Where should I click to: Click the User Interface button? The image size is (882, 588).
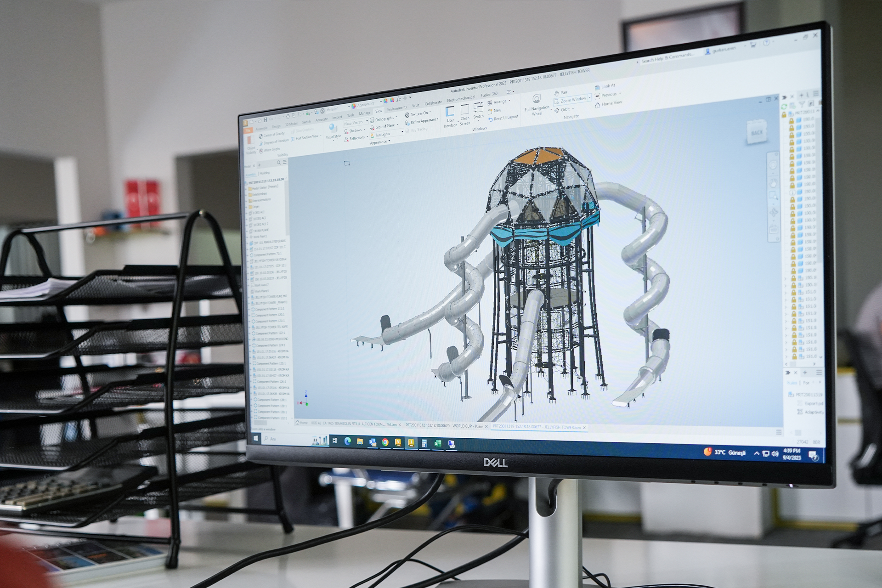pos(450,116)
